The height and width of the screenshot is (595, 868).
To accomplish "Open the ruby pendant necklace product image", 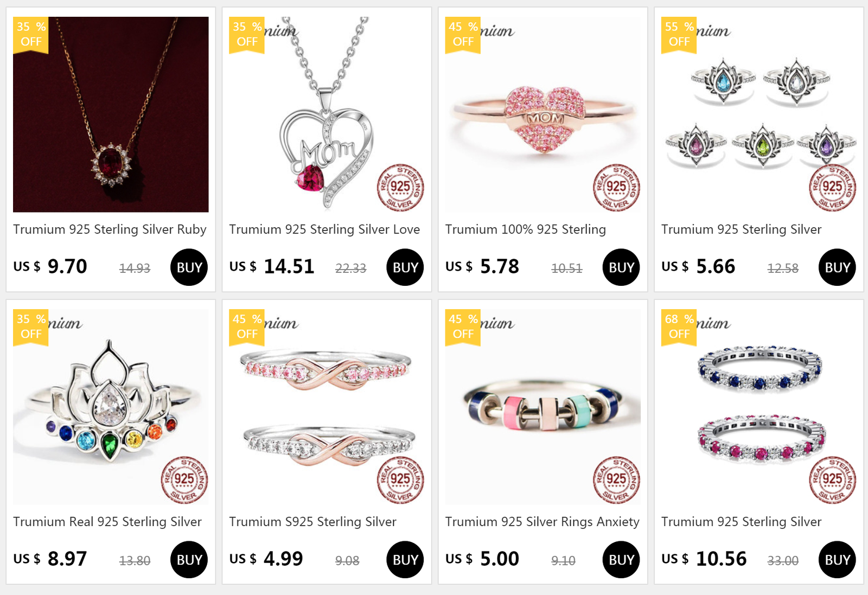I will click(x=111, y=114).
